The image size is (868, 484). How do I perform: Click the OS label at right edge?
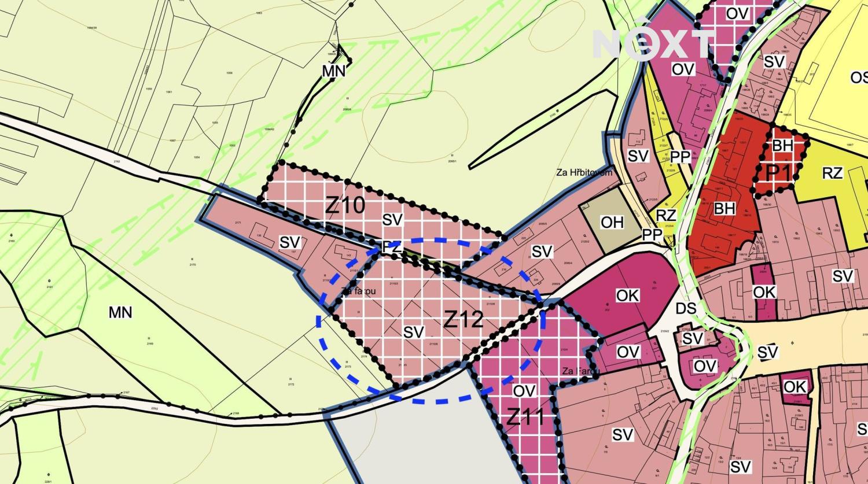point(858,77)
